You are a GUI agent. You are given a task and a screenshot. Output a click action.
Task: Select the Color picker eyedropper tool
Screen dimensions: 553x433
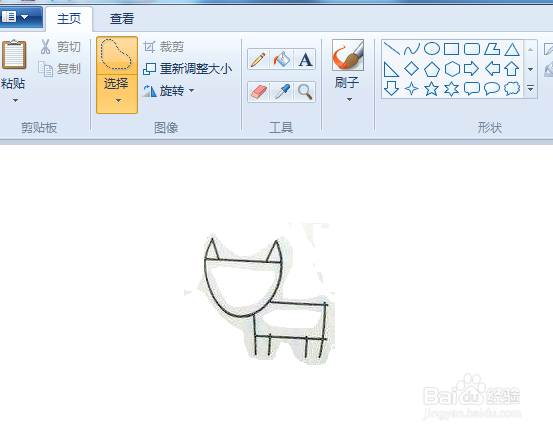coord(281,92)
